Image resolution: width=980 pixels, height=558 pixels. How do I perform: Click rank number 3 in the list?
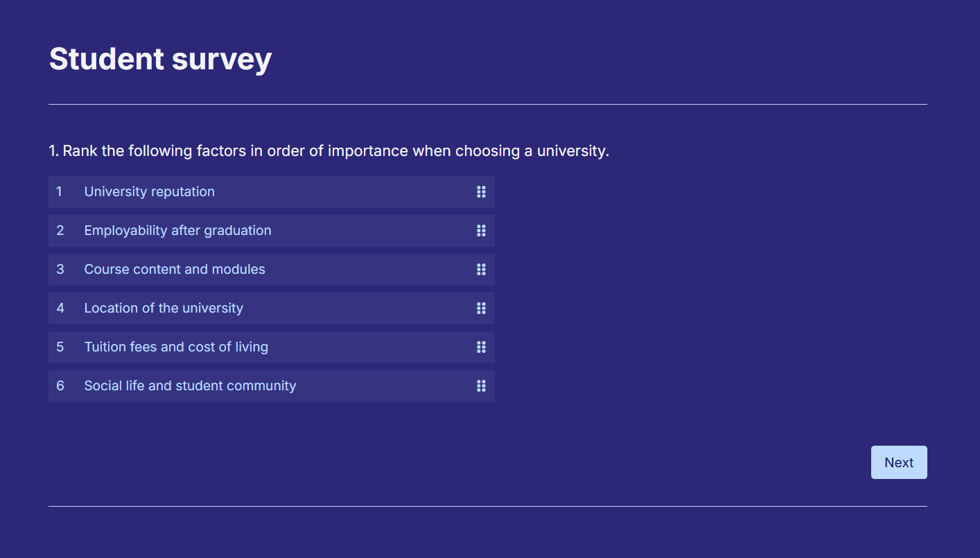(x=60, y=270)
